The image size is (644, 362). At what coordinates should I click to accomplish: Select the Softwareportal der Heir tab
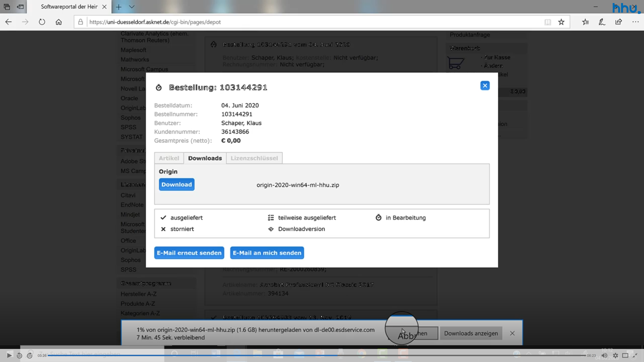click(69, 7)
